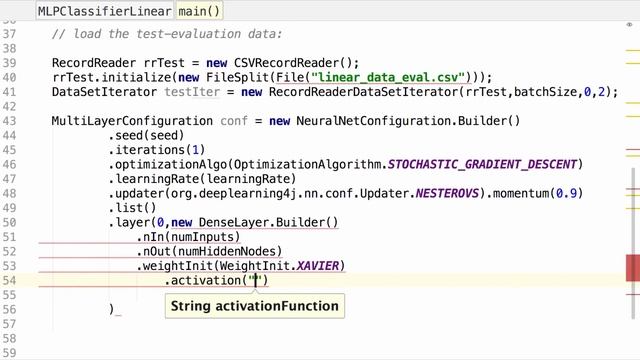Select the MLPClassifierLinear breadcrumb

coord(104,11)
